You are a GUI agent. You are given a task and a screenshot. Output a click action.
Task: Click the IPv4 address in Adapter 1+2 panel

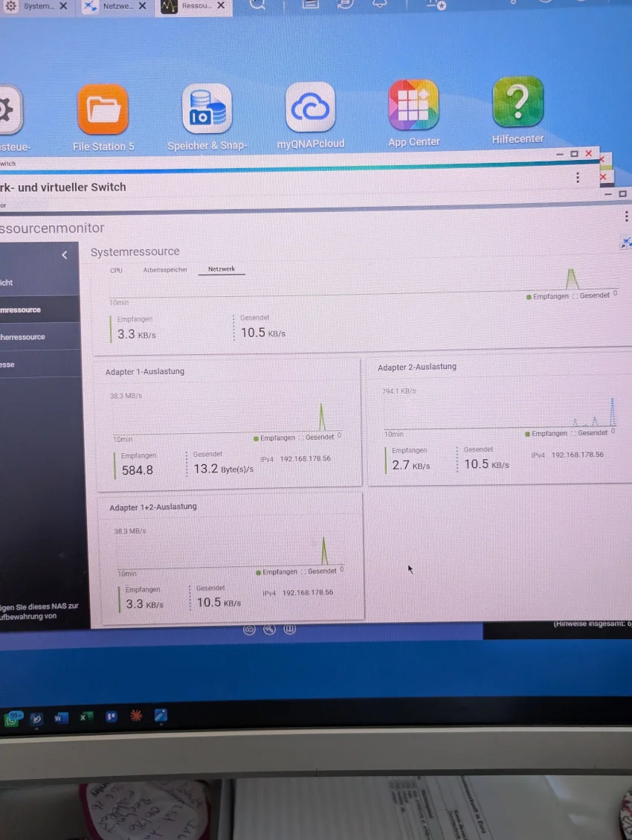[307, 592]
